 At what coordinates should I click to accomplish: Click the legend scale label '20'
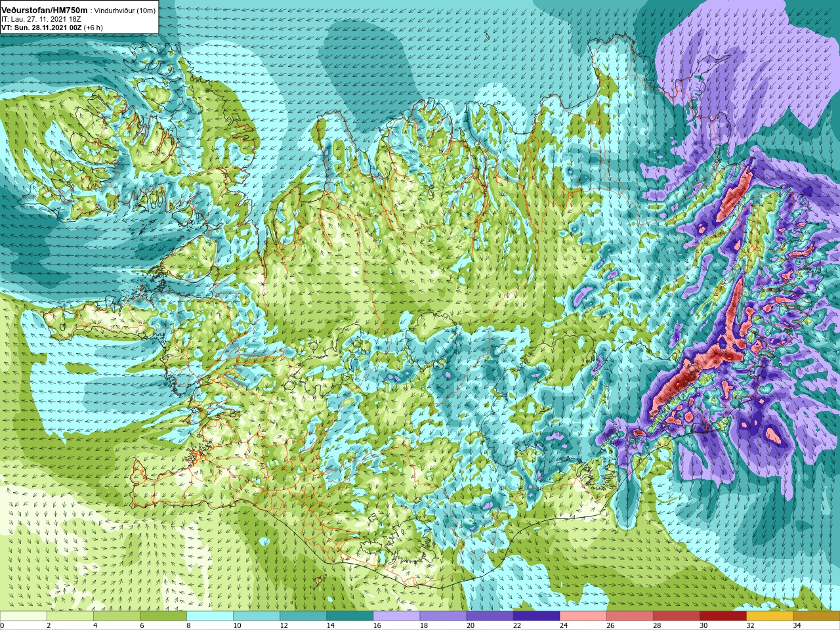470,625
